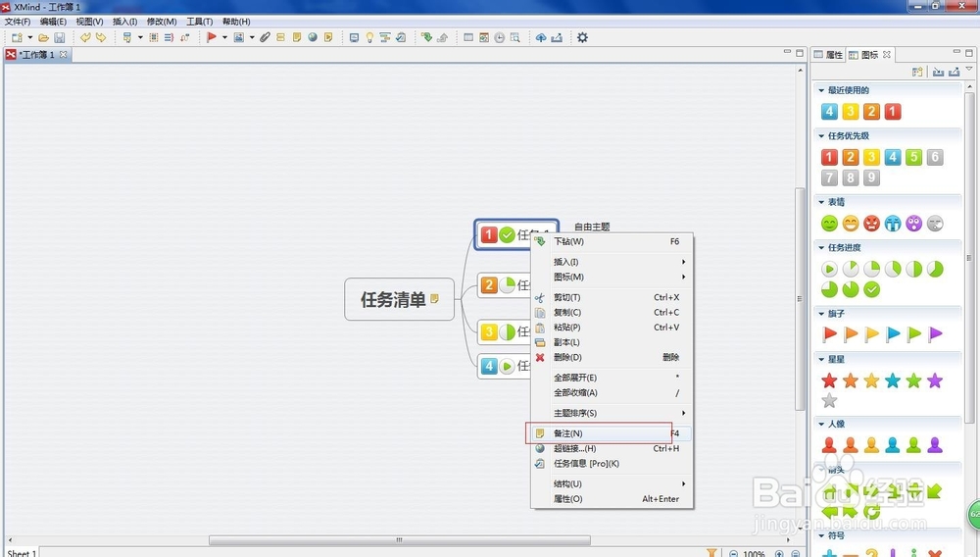980x557 pixels.
Task: Click the lightbulb brainstorm toolbar icon
Action: click(x=369, y=37)
